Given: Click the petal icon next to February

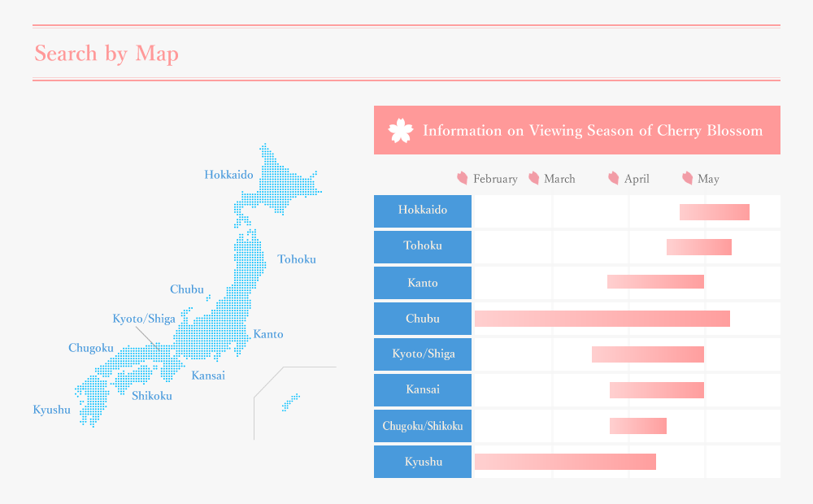Looking at the screenshot, I should click(462, 178).
